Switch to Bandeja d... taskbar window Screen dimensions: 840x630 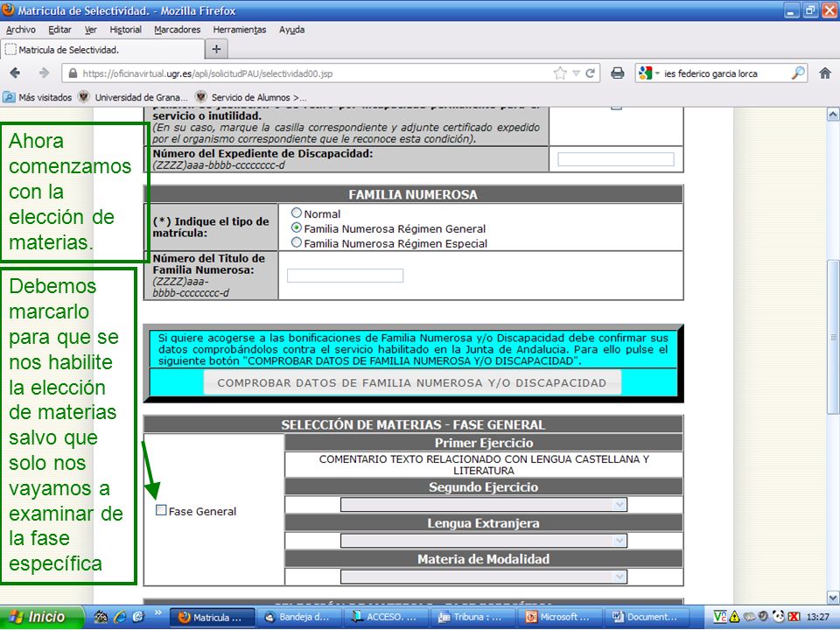click(298, 617)
